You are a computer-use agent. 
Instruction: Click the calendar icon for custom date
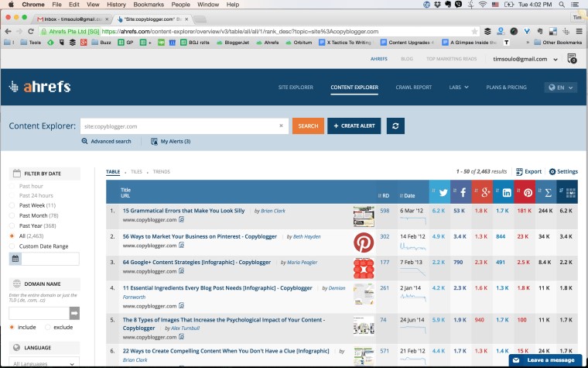15,259
